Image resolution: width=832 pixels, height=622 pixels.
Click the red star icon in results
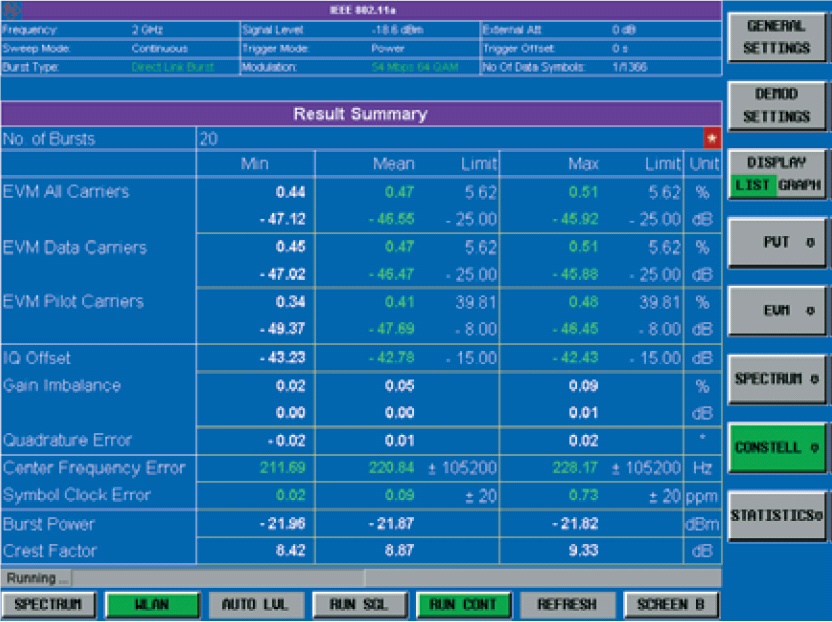click(x=711, y=138)
